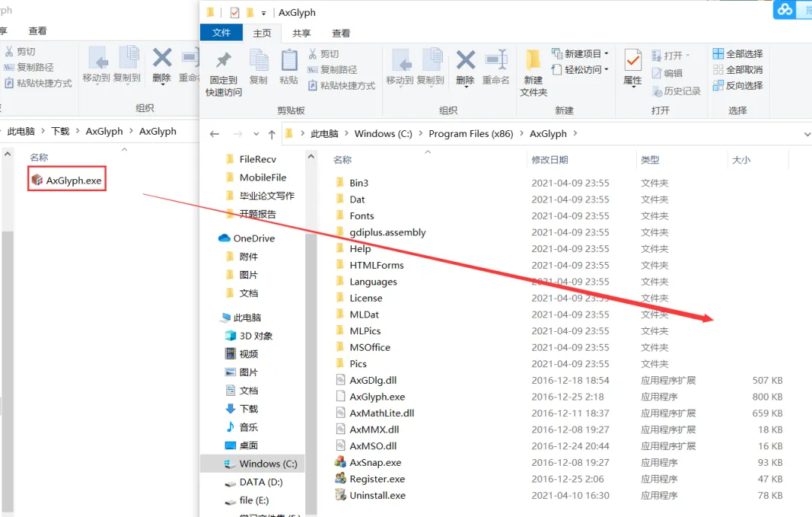The image size is (812, 517).
Task: Open Properties in front window ribbon
Action: (632, 68)
